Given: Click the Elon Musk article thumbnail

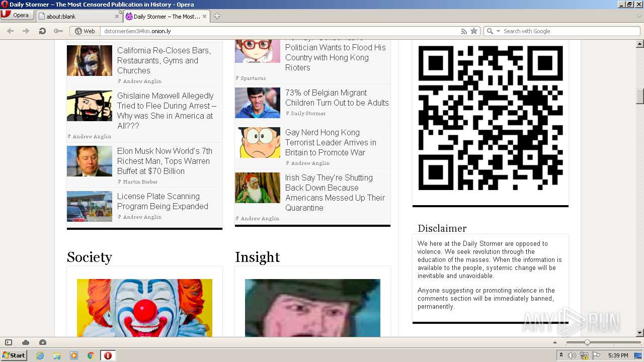Looking at the screenshot, I should (90, 161).
